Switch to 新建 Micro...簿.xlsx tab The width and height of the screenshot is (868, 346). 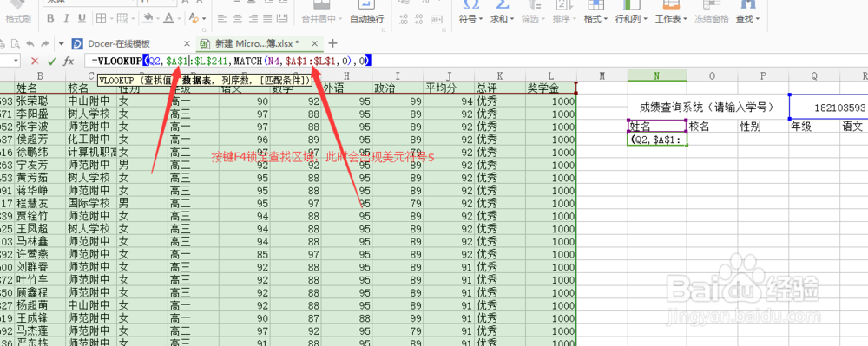pos(258,43)
